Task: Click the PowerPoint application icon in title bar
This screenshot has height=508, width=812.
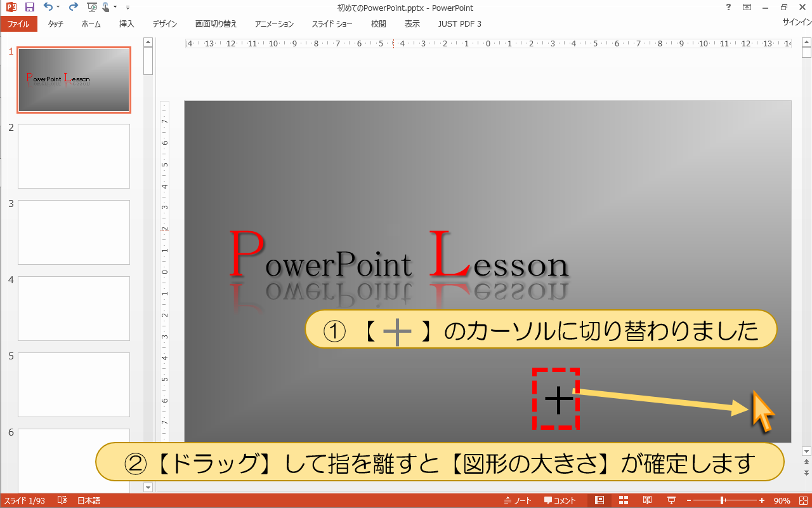Action: pyautogui.click(x=11, y=8)
